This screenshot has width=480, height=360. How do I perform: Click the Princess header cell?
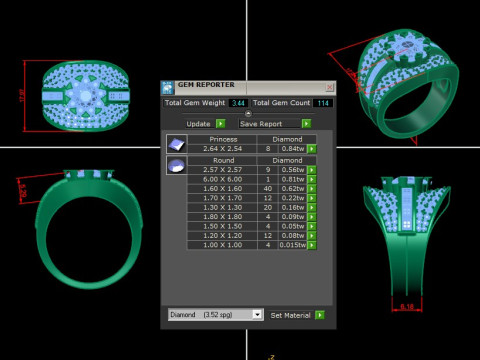click(x=223, y=139)
